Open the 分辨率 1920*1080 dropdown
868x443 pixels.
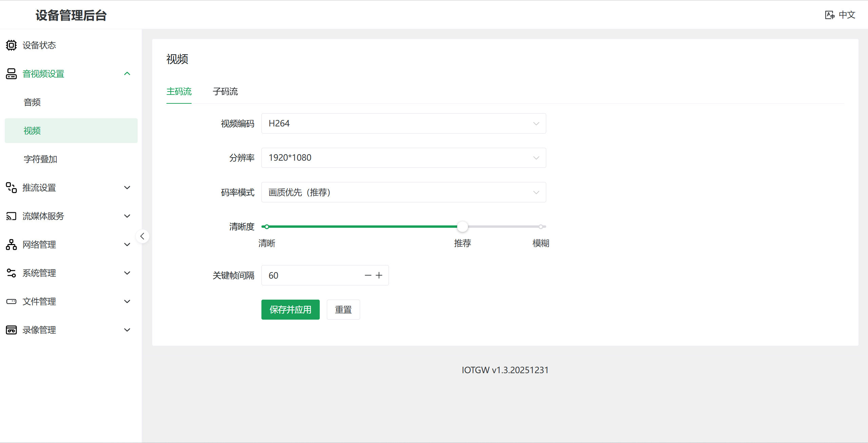click(403, 158)
